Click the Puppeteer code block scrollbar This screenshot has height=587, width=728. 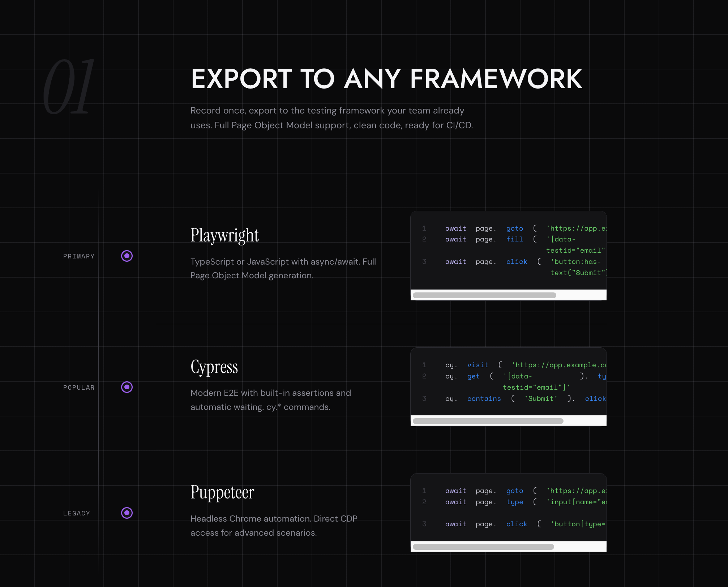(x=483, y=547)
